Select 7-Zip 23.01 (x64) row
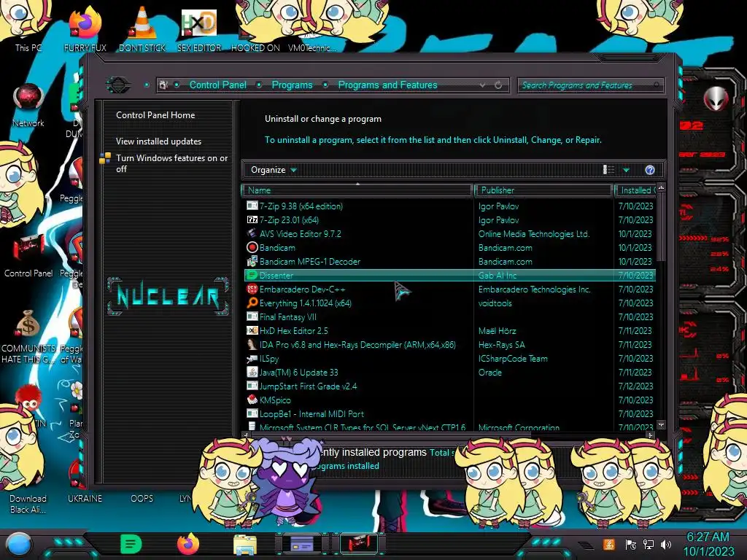This screenshot has width=747, height=560. coord(449,220)
